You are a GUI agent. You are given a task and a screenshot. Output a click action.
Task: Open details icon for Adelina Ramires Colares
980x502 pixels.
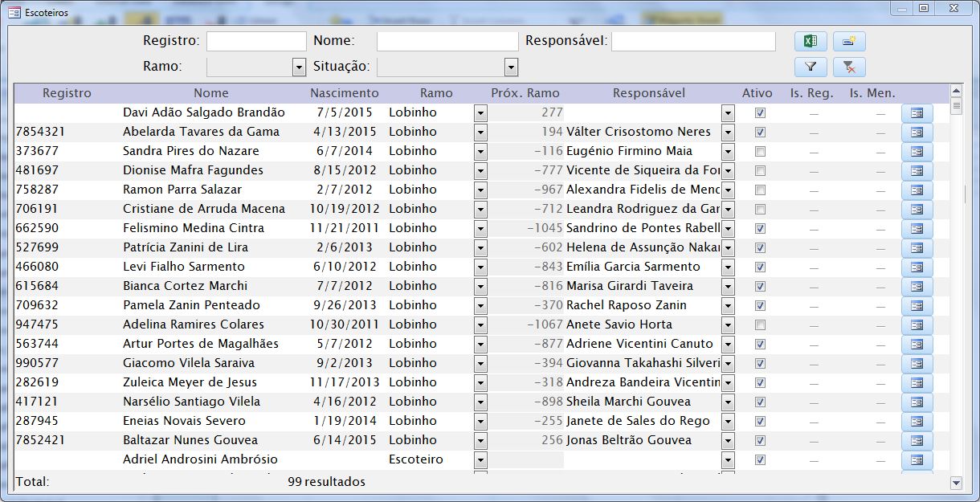tap(917, 324)
